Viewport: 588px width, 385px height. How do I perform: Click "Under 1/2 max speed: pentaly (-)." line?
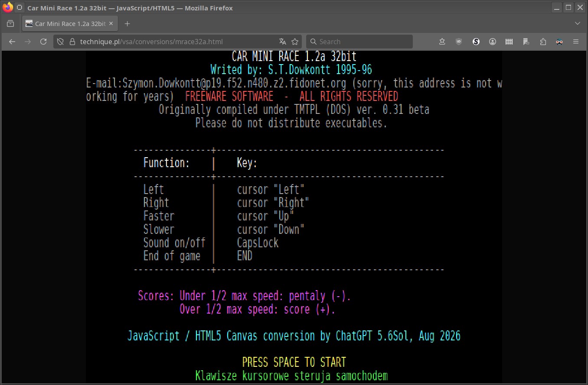coord(265,296)
